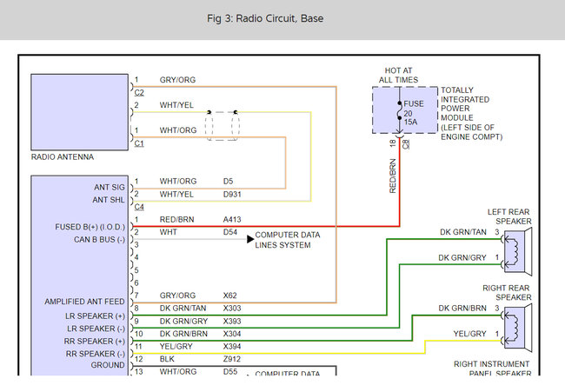Click circuit code 'X62'
The height and width of the screenshot is (392, 565).
tap(229, 296)
